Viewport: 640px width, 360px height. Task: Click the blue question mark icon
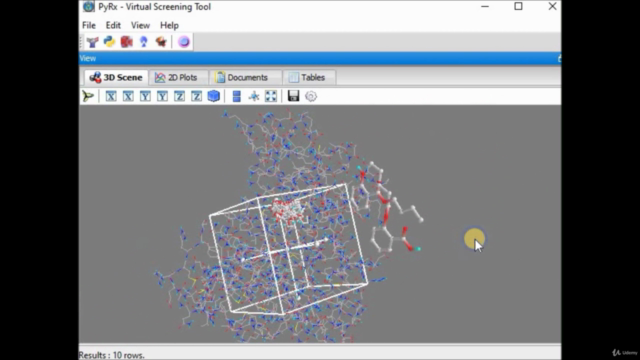(x=144, y=42)
